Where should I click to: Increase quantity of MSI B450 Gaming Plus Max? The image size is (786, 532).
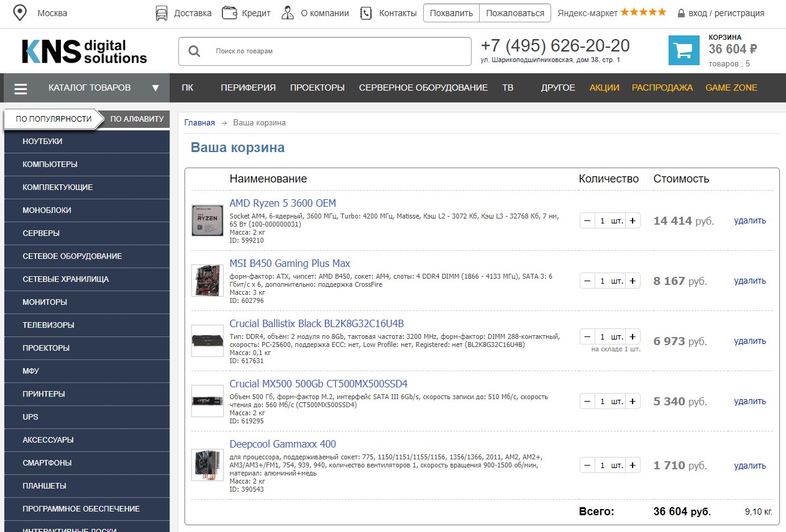coord(633,281)
